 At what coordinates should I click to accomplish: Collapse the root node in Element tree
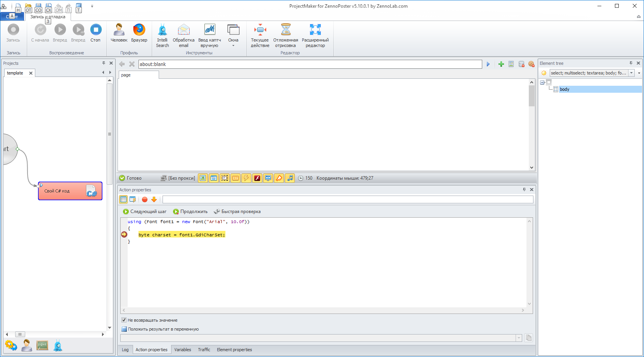tap(542, 82)
